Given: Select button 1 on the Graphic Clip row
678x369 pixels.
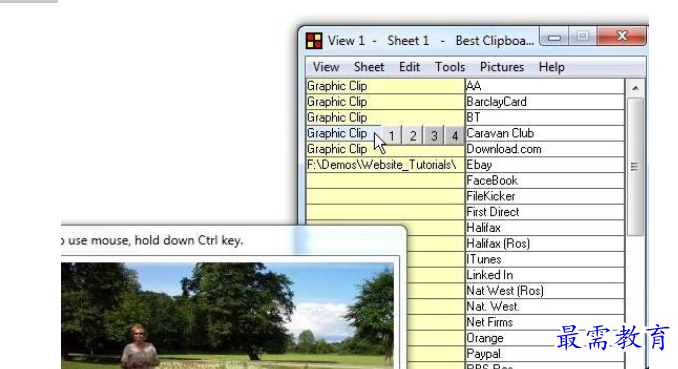Looking at the screenshot, I should coord(391,135).
